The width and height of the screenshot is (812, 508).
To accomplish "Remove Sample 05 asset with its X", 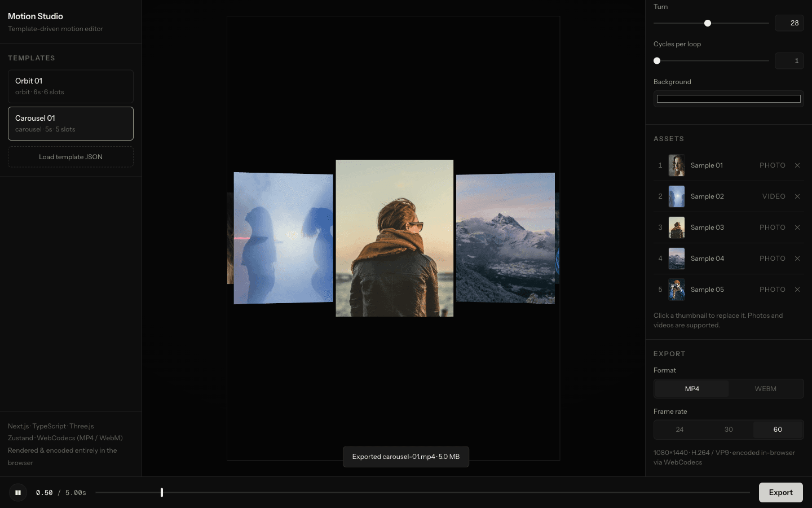I will point(797,290).
